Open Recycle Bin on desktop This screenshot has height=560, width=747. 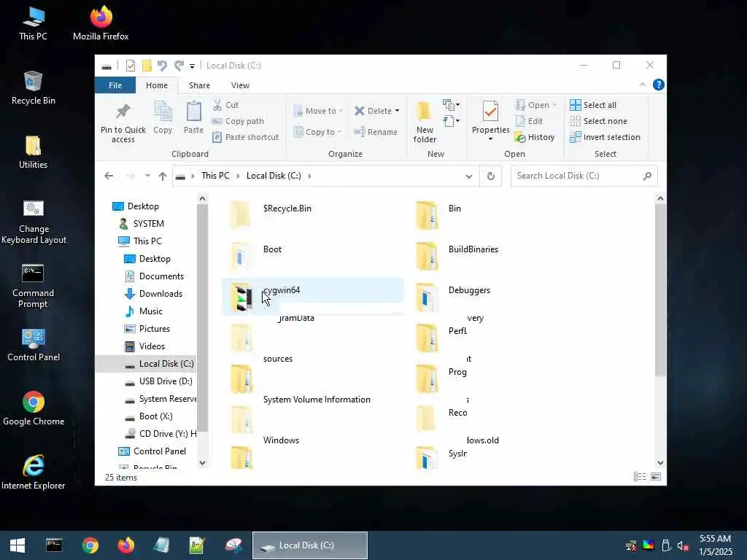tap(34, 87)
